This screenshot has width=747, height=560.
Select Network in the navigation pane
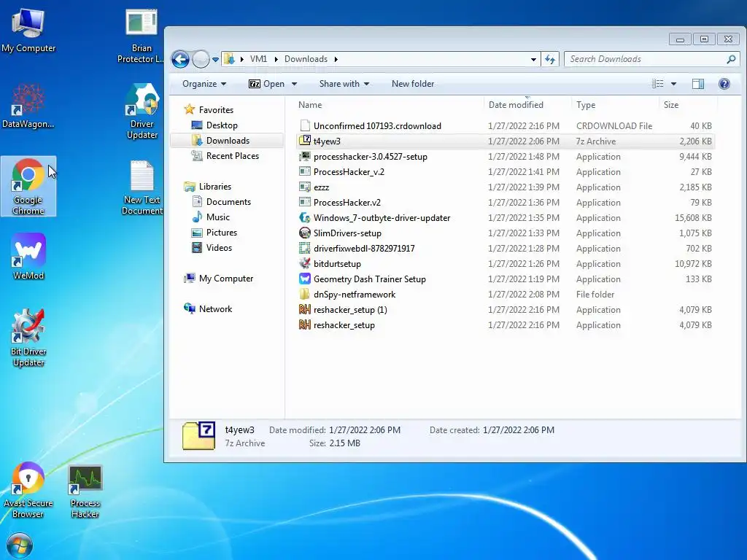[x=215, y=309]
